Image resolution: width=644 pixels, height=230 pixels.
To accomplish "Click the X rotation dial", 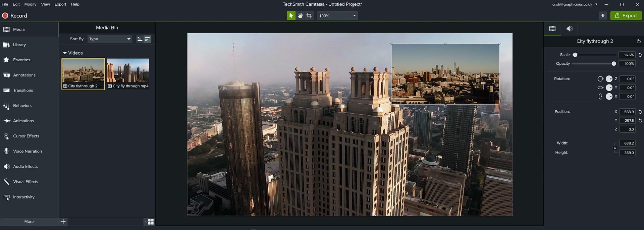I will pos(609,96).
